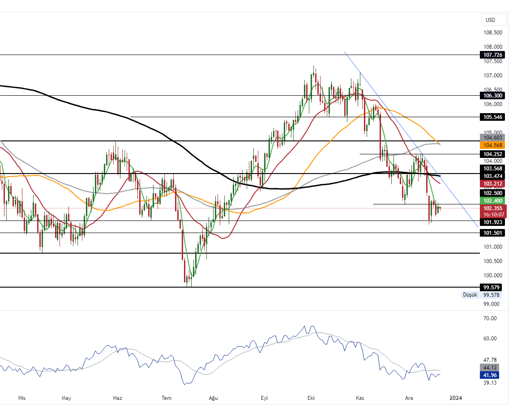Click the 107.726 price label
The height and width of the screenshot is (420, 513).
click(492, 55)
